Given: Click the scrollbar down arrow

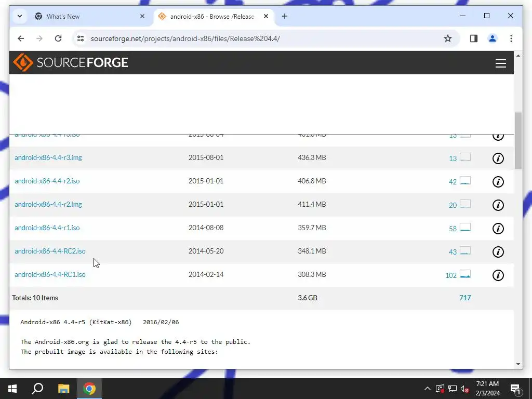Looking at the screenshot, I should [518, 364].
